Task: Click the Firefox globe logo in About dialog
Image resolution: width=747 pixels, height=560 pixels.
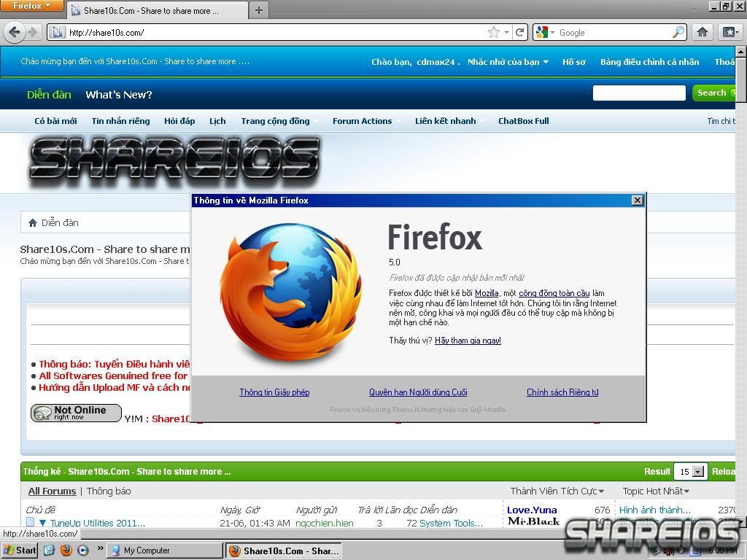Action: click(290, 292)
